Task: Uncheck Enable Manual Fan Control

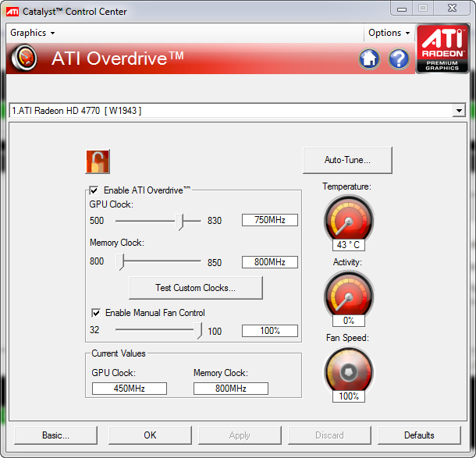Action: click(x=96, y=313)
